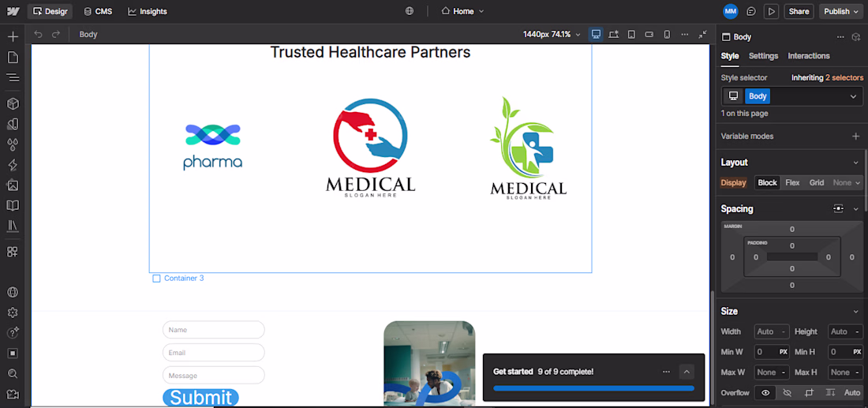Click the globe locale icon in top bar
The height and width of the screenshot is (408, 868).
point(409,11)
